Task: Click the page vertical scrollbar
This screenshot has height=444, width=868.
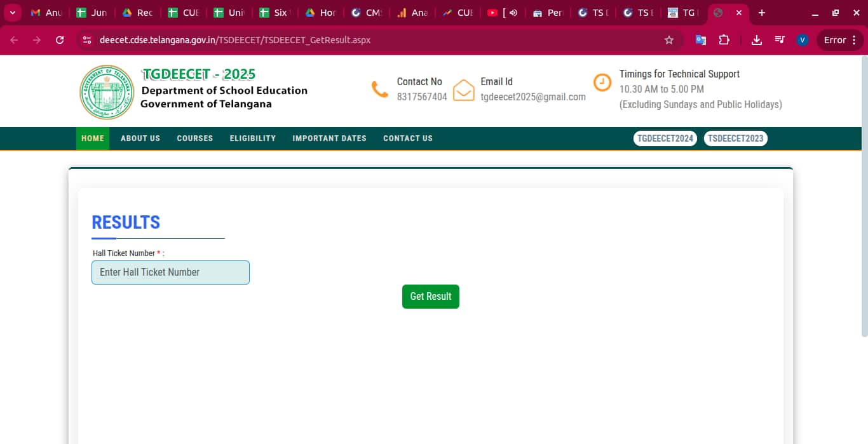Action: click(864, 197)
